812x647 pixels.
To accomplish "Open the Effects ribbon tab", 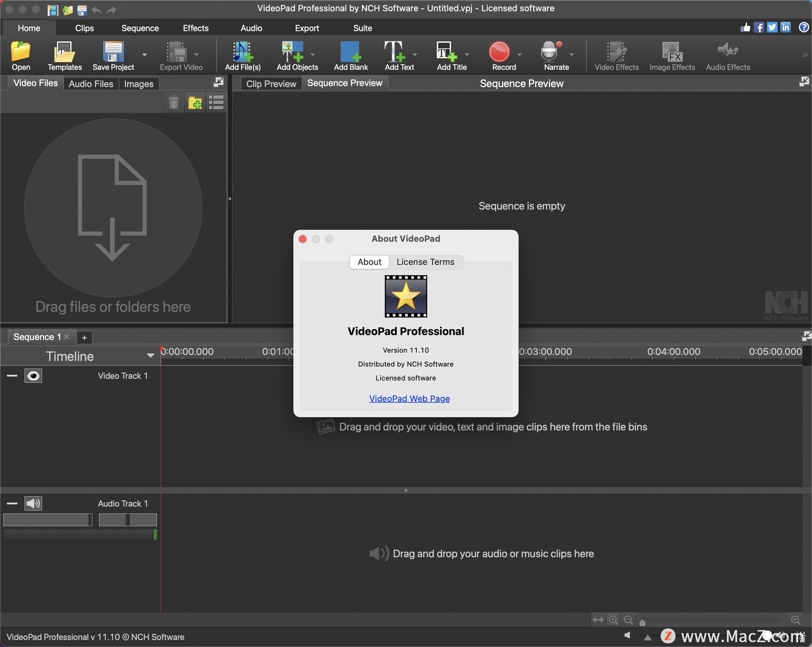I will pos(195,28).
